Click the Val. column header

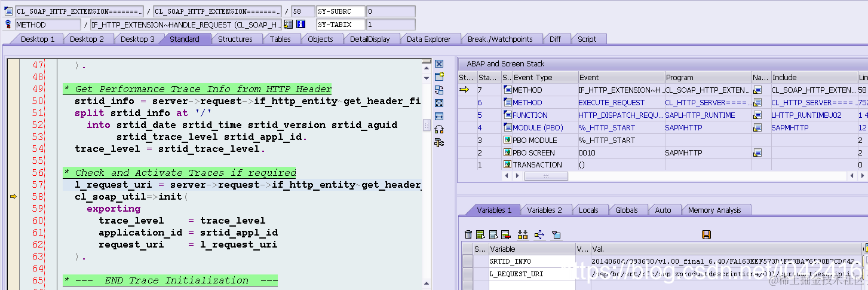click(x=726, y=249)
